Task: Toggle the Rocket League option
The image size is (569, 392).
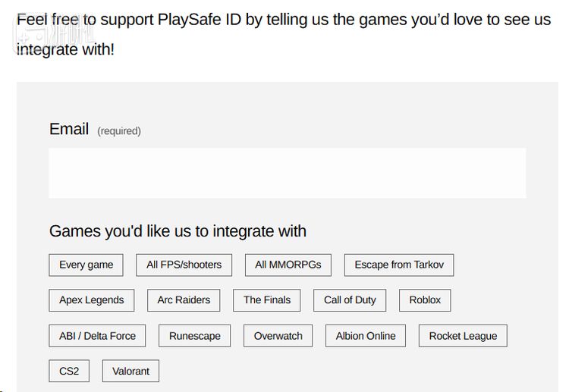Action: pyautogui.click(x=463, y=336)
